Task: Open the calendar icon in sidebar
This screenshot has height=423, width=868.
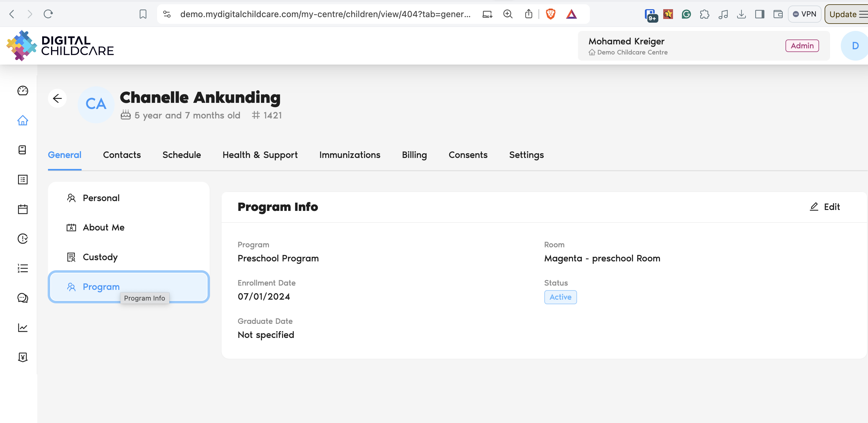Action: [23, 209]
